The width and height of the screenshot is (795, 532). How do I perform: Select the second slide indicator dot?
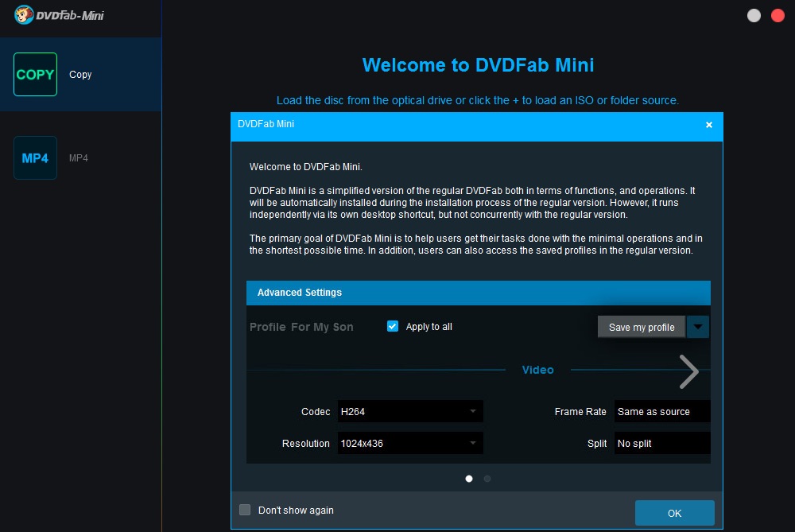[487, 479]
